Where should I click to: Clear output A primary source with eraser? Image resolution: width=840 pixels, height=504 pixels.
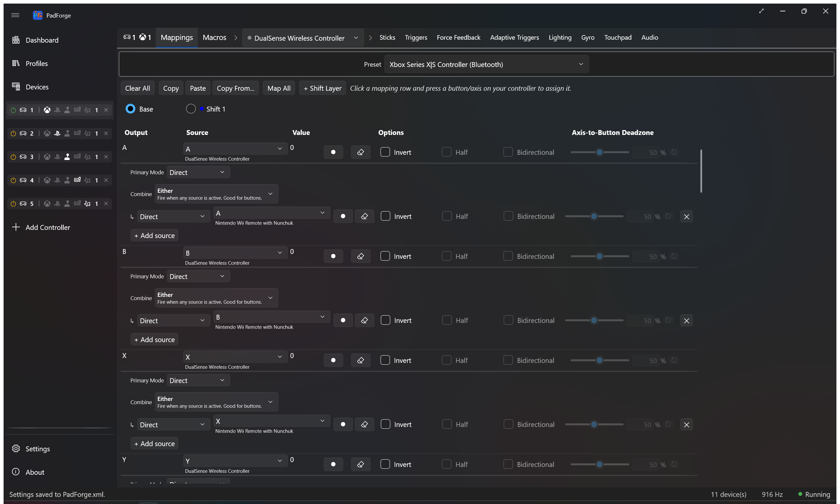pyautogui.click(x=360, y=152)
